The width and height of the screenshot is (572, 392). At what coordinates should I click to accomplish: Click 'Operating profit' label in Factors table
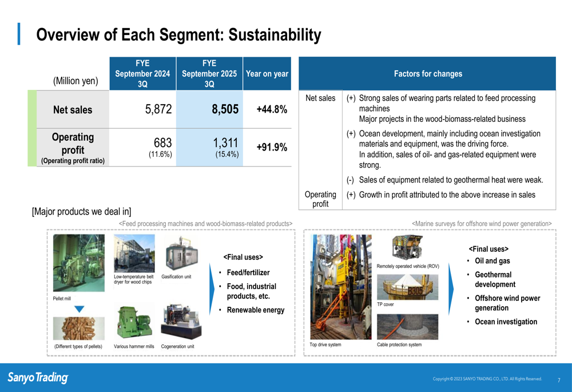click(x=320, y=199)
